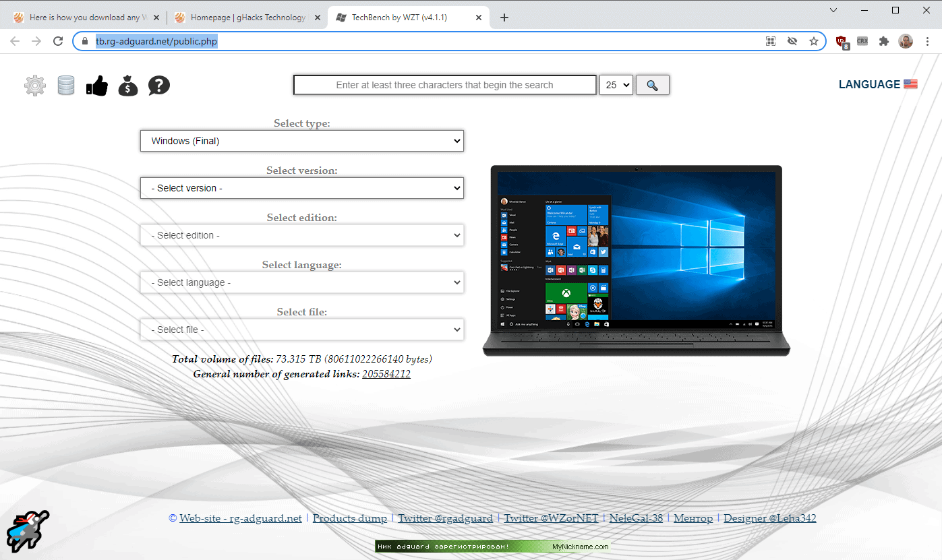942x560 pixels.
Task: Click the Windows 10 laptop image
Action: tap(637, 260)
